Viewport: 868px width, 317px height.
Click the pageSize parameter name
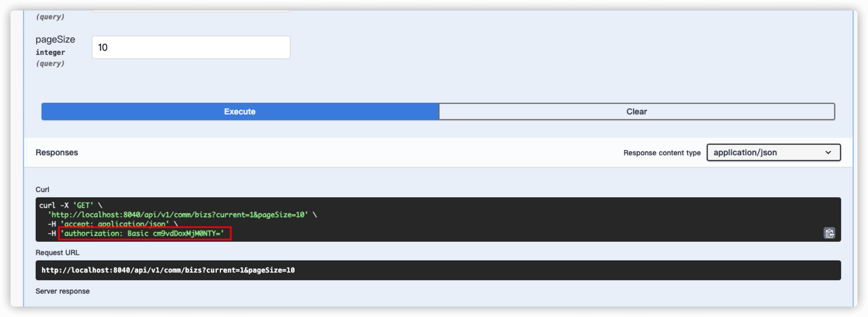click(55, 39)
